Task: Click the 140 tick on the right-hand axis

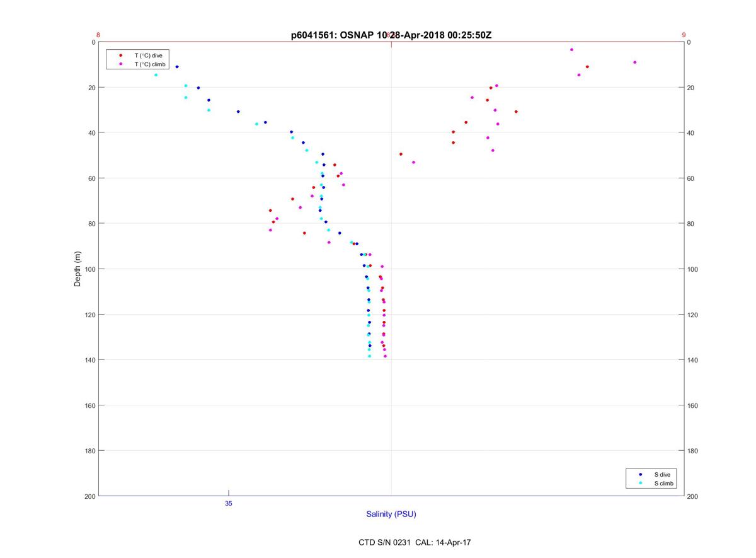Action: (x=693, y=360)
